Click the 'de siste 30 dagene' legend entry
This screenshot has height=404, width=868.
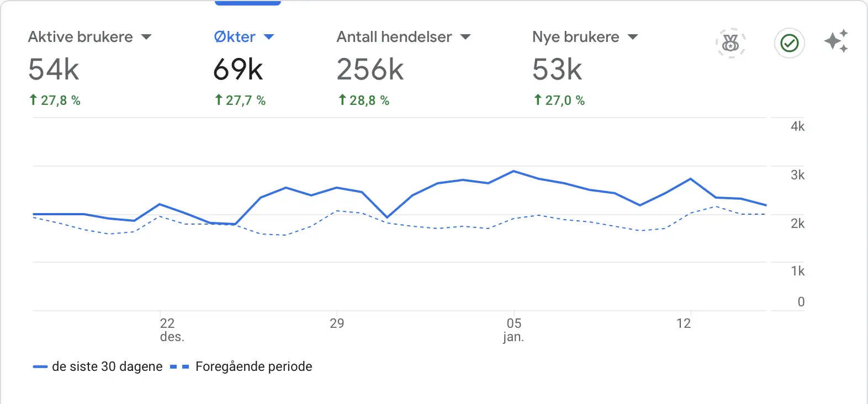[x=98, y=366]
